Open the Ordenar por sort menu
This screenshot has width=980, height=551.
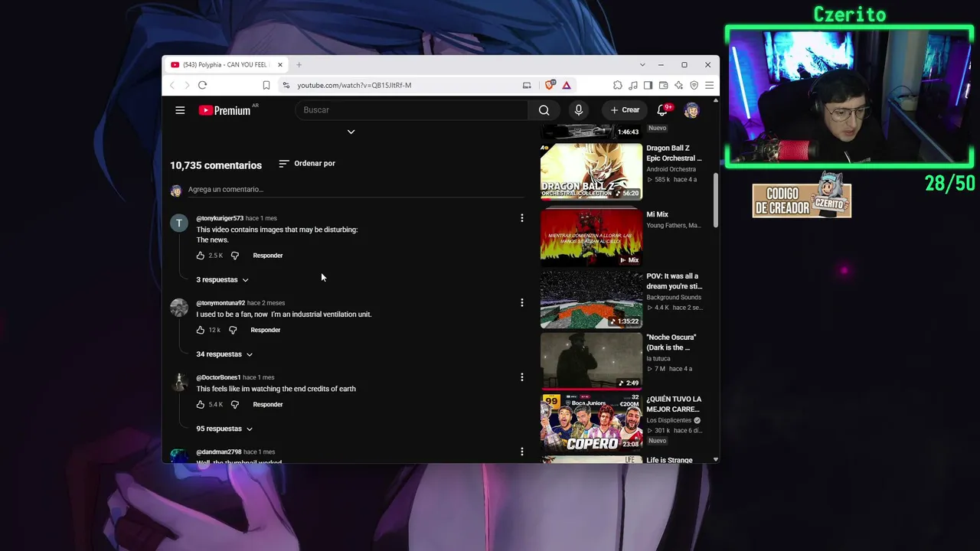click(x=306, y=164)
